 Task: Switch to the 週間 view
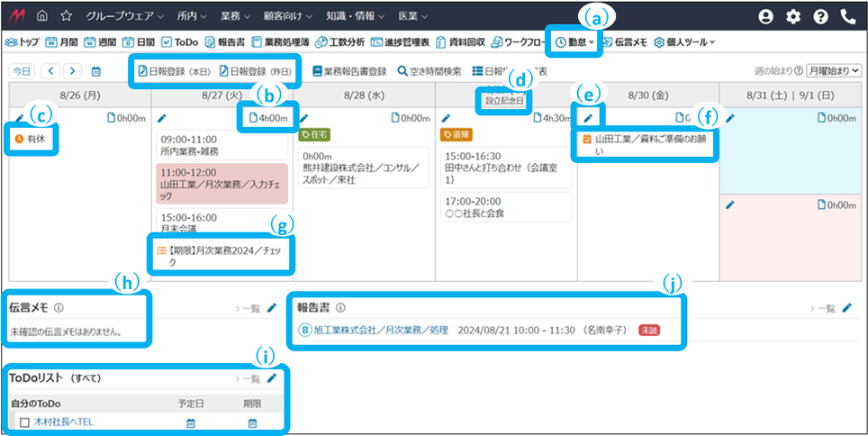pos(101,42)
